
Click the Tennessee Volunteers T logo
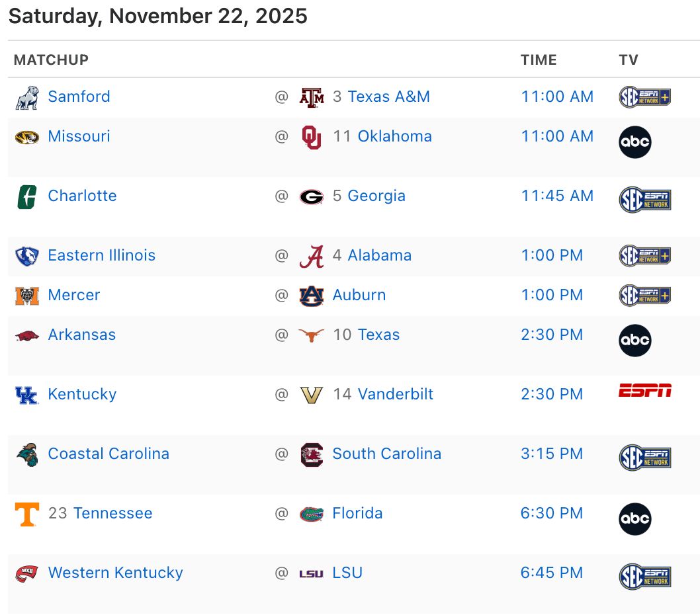point(27,514)
